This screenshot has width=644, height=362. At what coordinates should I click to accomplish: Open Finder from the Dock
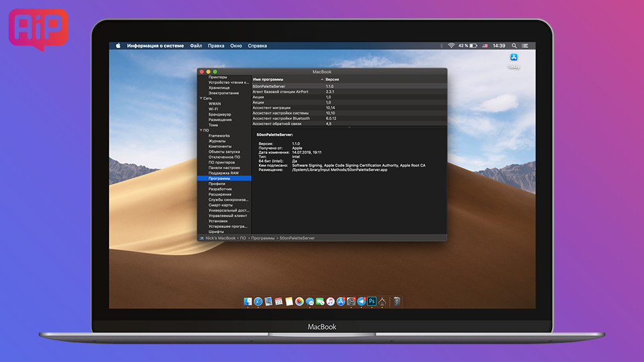click(x=248, y=302)
